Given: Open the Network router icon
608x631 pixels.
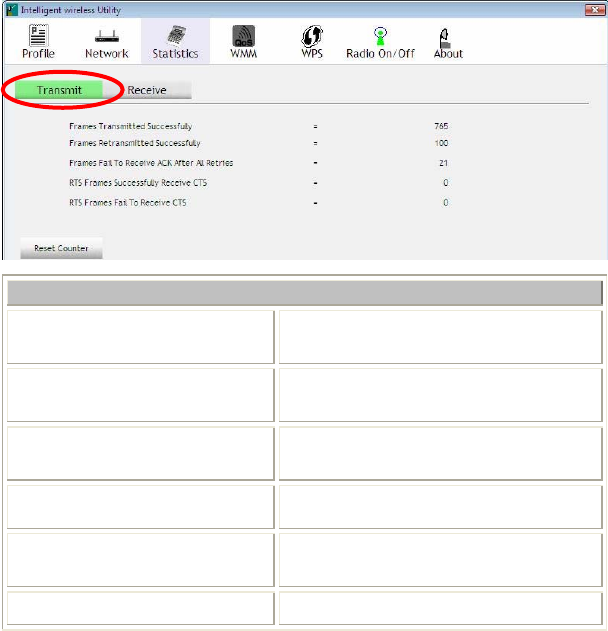Looking at the screenshot, I should coord(107,36).
